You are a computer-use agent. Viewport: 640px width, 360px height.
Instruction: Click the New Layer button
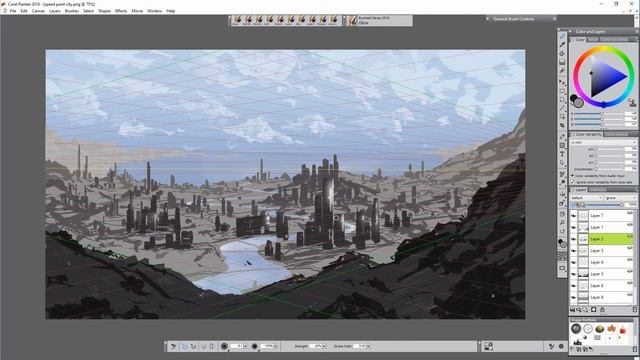586,310
